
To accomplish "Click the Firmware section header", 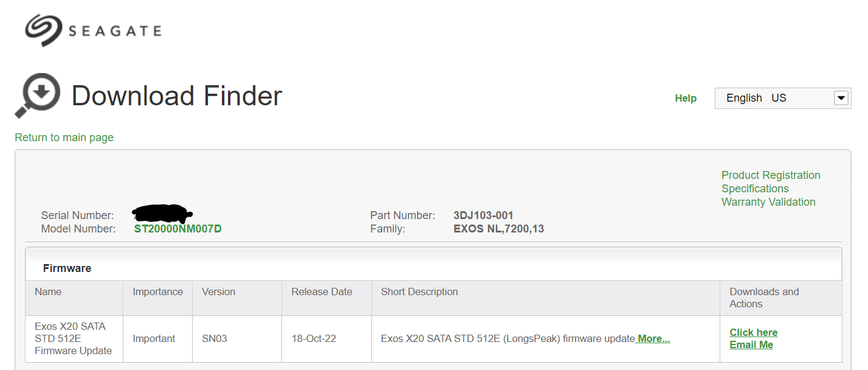I will click(x=67, y=268).
